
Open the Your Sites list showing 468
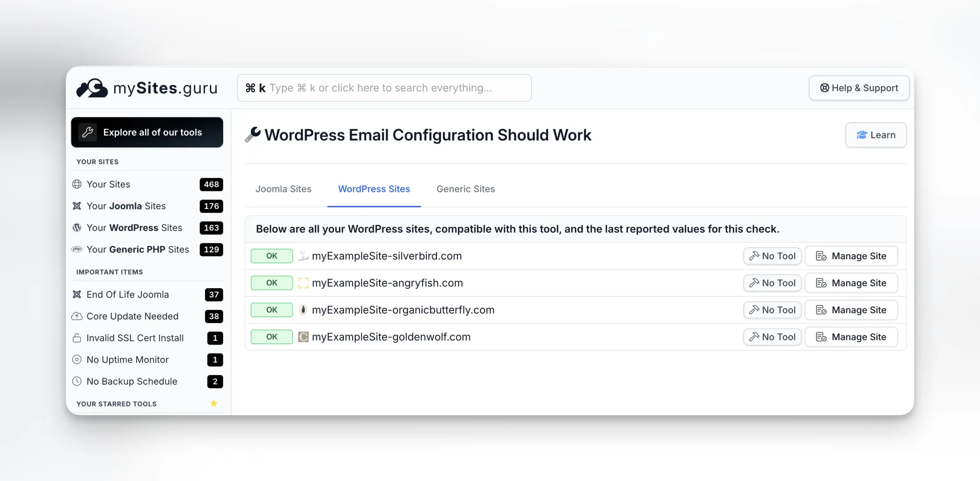108,184
